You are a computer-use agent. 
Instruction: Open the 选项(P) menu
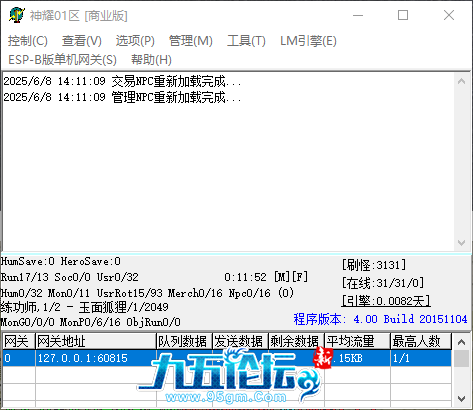(x=135, y=41)
